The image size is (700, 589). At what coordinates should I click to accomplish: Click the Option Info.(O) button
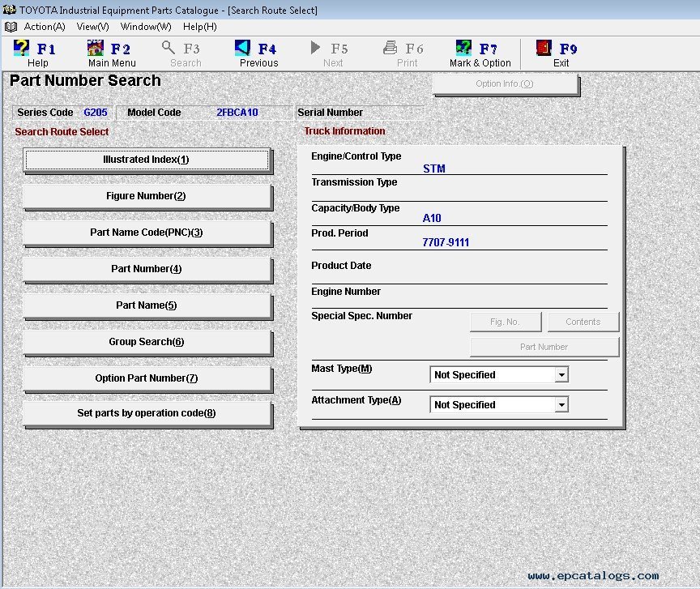click(505, 84)
